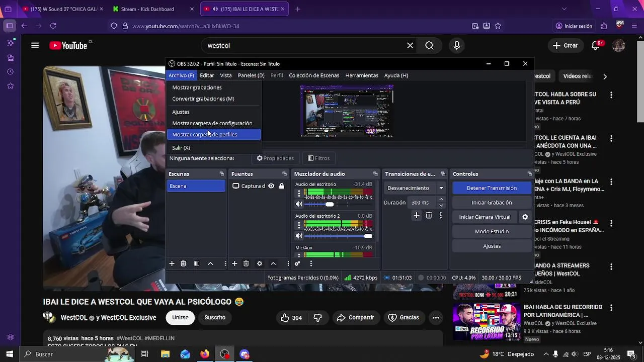Mute Audio del escritorio speaker
Image resolution: width=644 pixels, height=362 pixels.
pos(299,204)
